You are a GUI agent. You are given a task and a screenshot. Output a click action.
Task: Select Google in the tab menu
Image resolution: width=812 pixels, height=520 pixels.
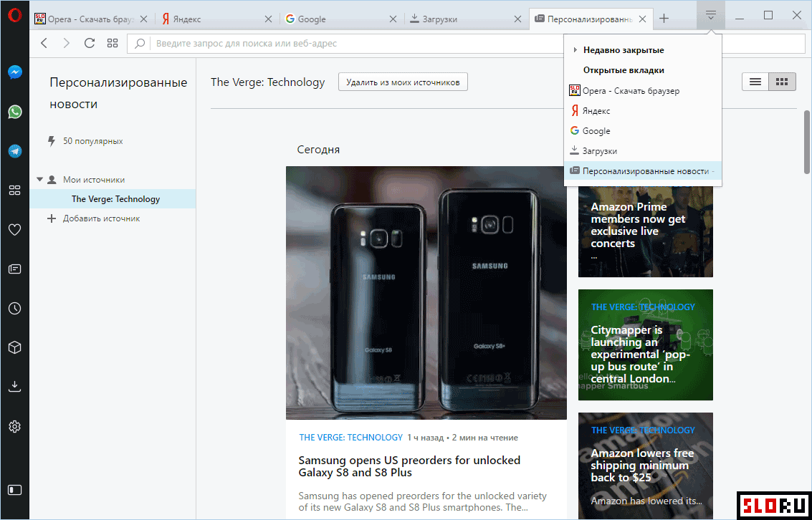point(643,131)
